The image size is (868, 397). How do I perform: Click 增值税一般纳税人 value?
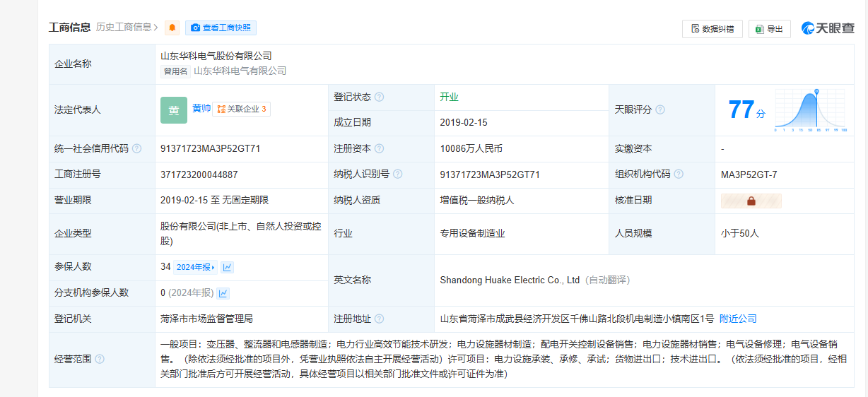(x=477, y=201)
